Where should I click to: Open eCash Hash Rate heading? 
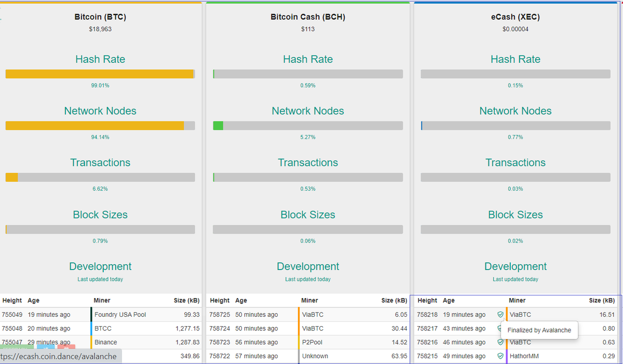[x=516, y=59]
